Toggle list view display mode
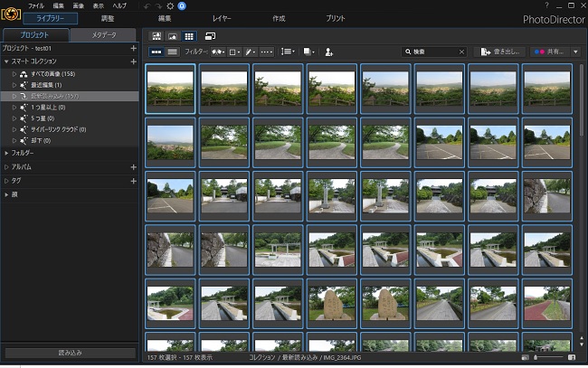This screenshot has width=588, height=368. pos(172,52)
